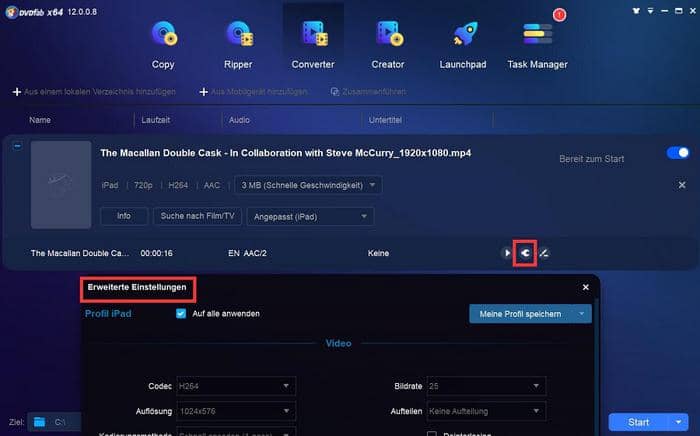This screenshot has width=700, height=436.
Task: Click the Info button
Action: tap(124, 216)
